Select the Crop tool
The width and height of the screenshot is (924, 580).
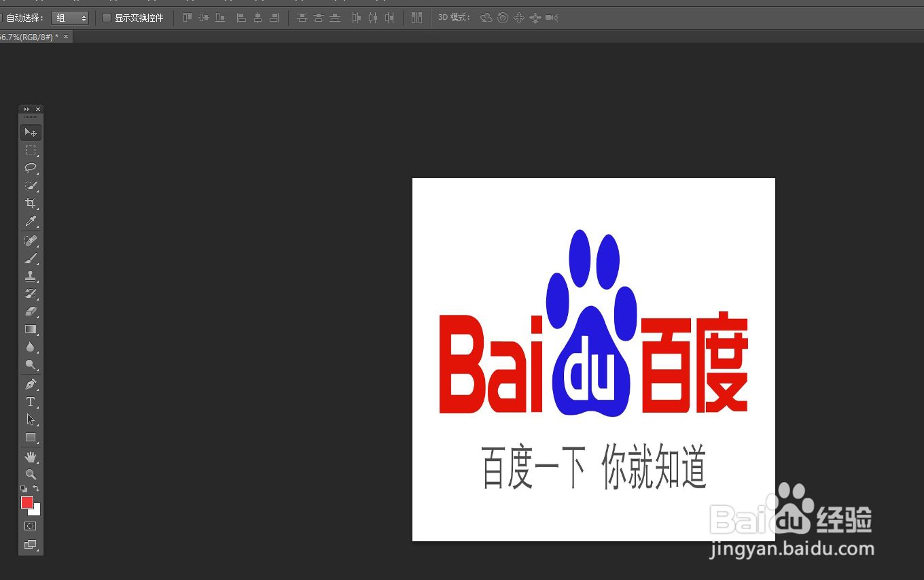coord(31,203)
